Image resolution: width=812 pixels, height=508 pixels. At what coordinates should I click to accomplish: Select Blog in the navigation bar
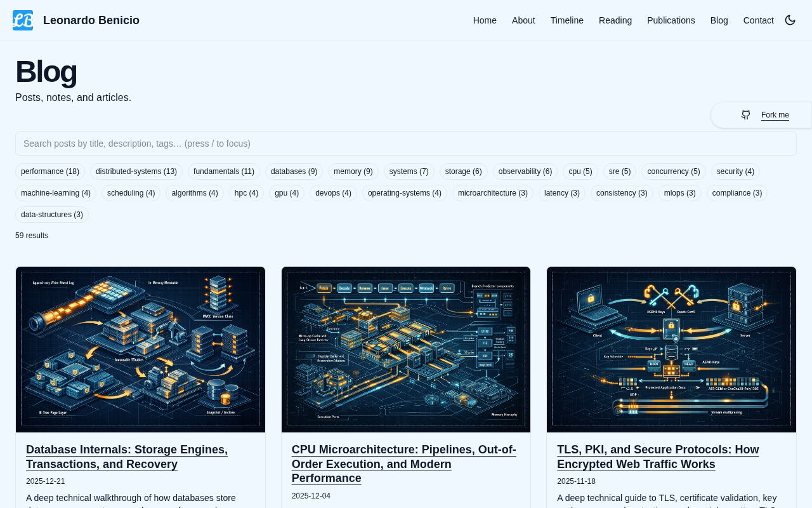coord(719,20)
